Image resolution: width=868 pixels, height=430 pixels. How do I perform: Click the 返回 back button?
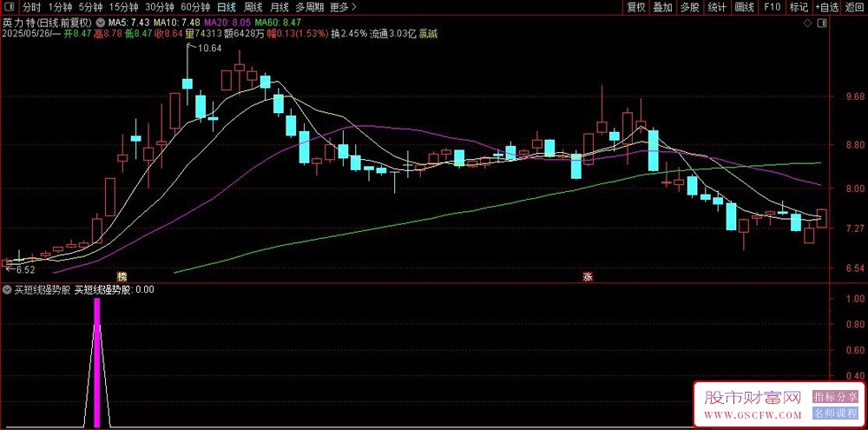pos(855,7)
